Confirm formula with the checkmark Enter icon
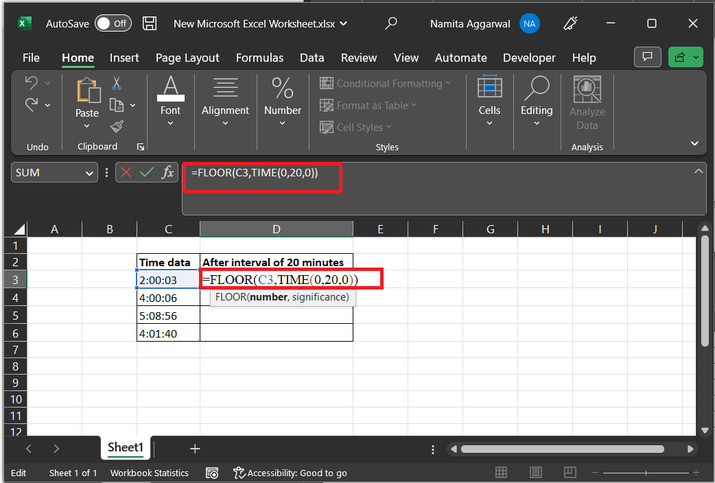The width and height of the screenshot is (715, 483). coord(146,173)
